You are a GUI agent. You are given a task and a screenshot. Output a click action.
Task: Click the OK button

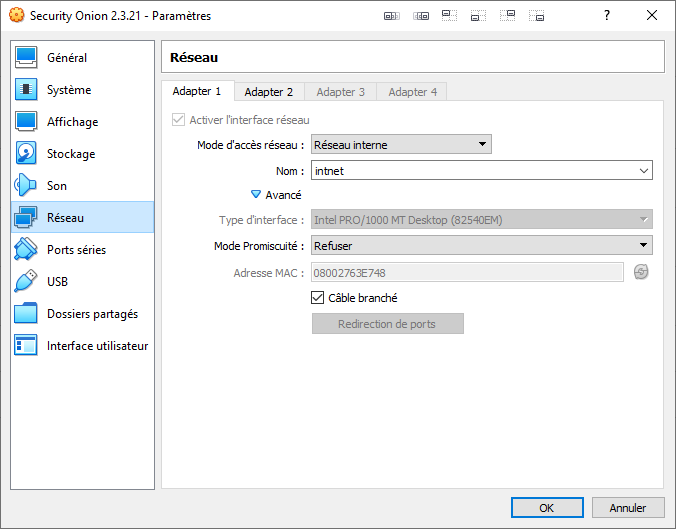[547, 507]
